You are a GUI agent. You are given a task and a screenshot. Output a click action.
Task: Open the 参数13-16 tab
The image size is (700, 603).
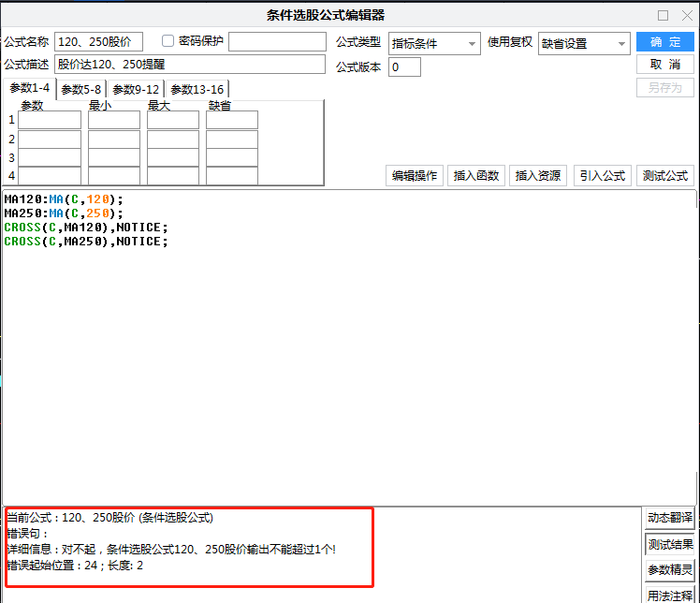pos(197,89)
